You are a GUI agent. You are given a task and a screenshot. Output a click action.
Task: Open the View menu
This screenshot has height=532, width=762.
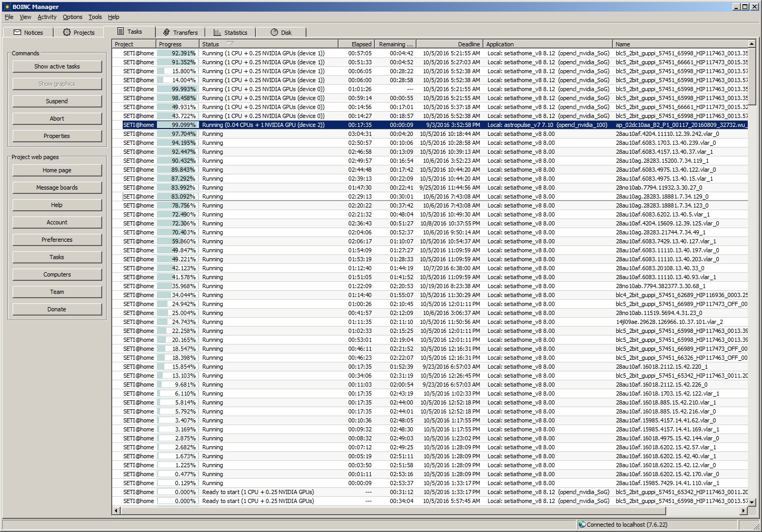point(25,17)
